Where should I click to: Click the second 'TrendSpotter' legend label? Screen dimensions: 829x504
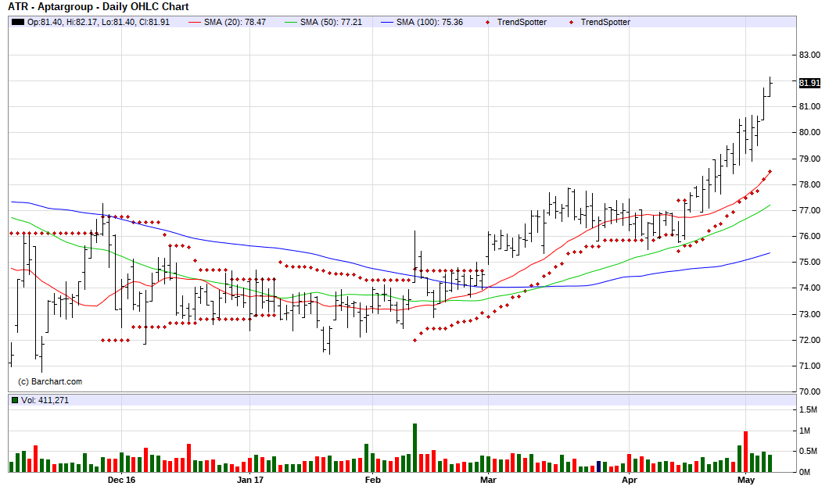point(605,22)
